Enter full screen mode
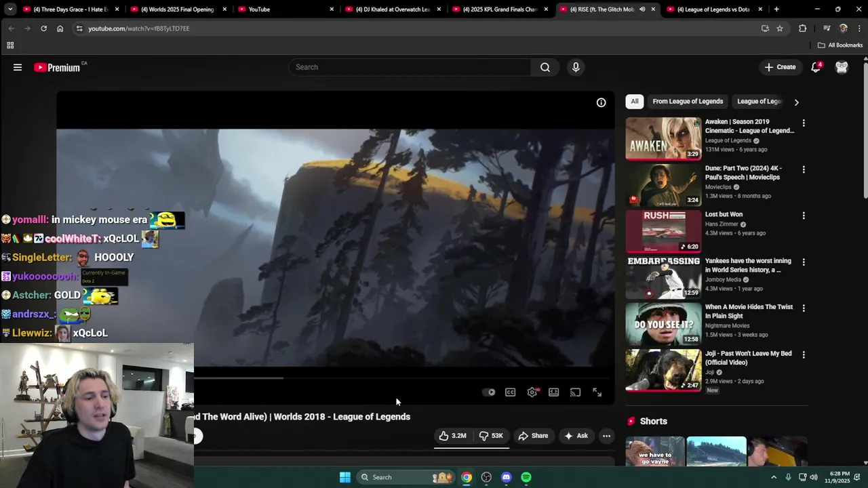 click(597, 392)
